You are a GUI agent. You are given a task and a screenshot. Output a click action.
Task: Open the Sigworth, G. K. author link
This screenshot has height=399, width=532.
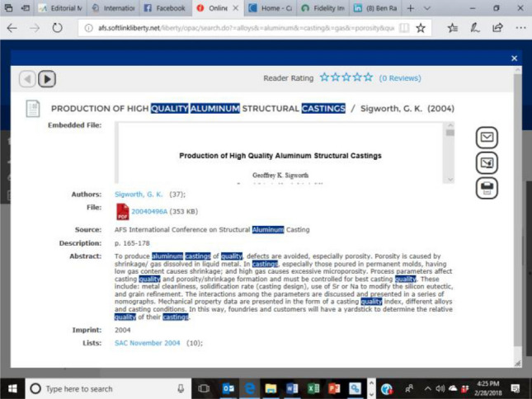tap(139, 195)
